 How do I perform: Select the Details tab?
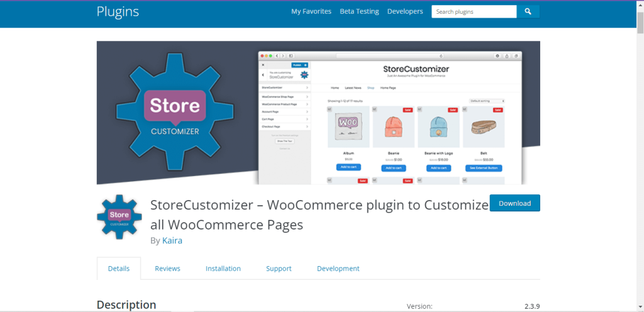(x=119, y=269)
